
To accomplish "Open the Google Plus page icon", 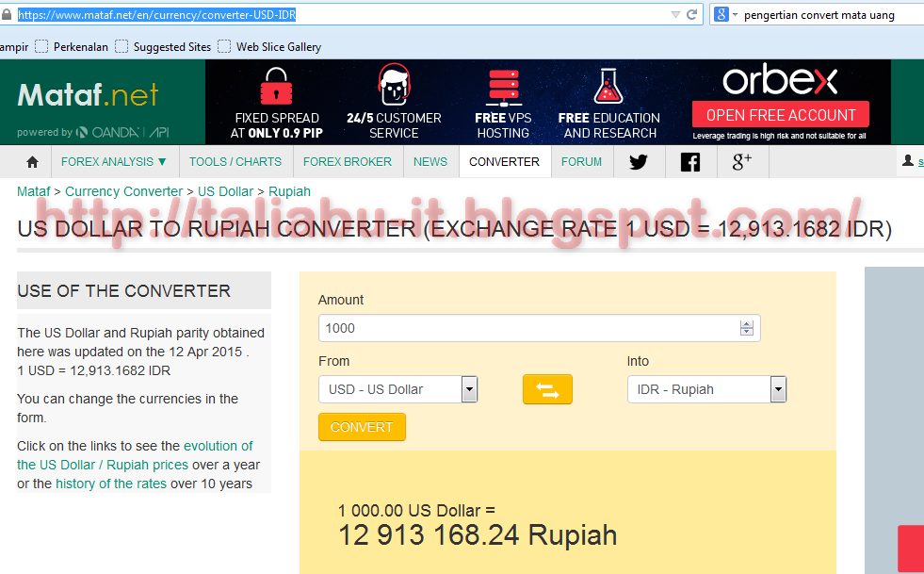I will [742, 161].
